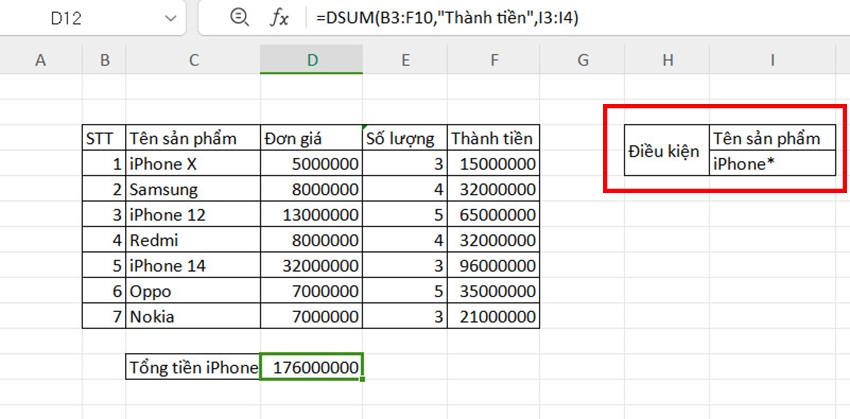Click the 8000000 unit price cell for Redmi

pos(312,240)
